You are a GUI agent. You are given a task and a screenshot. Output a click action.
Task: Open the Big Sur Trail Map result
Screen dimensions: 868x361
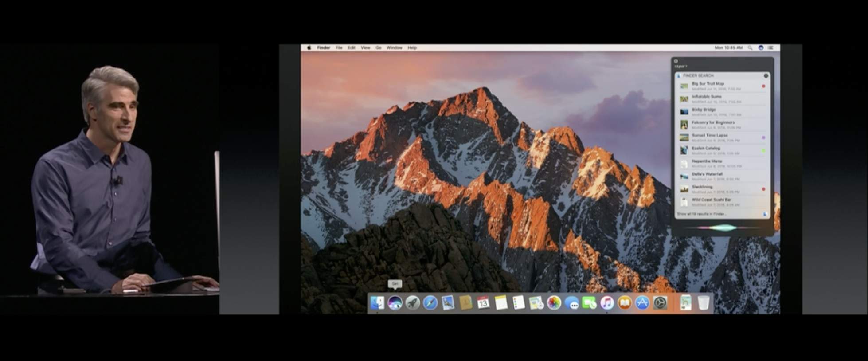tap(723, 86)
